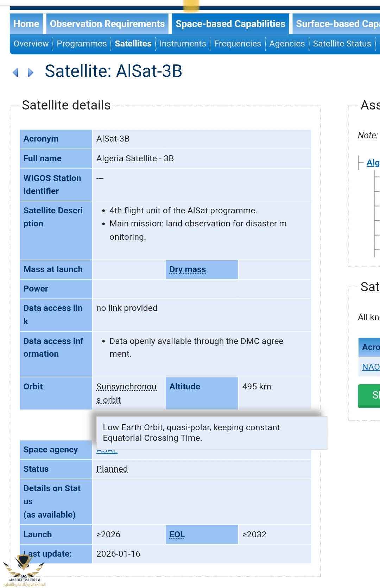Switch to the Home tab

(26, 24)
